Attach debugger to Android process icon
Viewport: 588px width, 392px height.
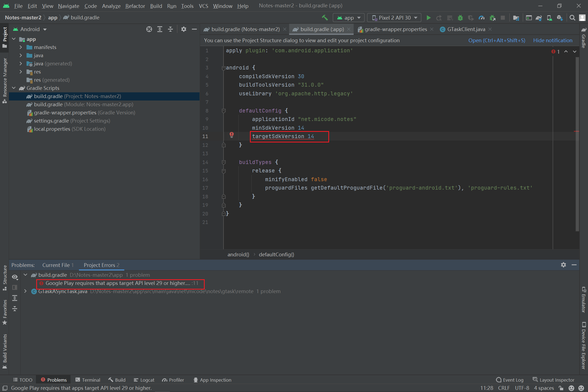click(x=492, y=18)
